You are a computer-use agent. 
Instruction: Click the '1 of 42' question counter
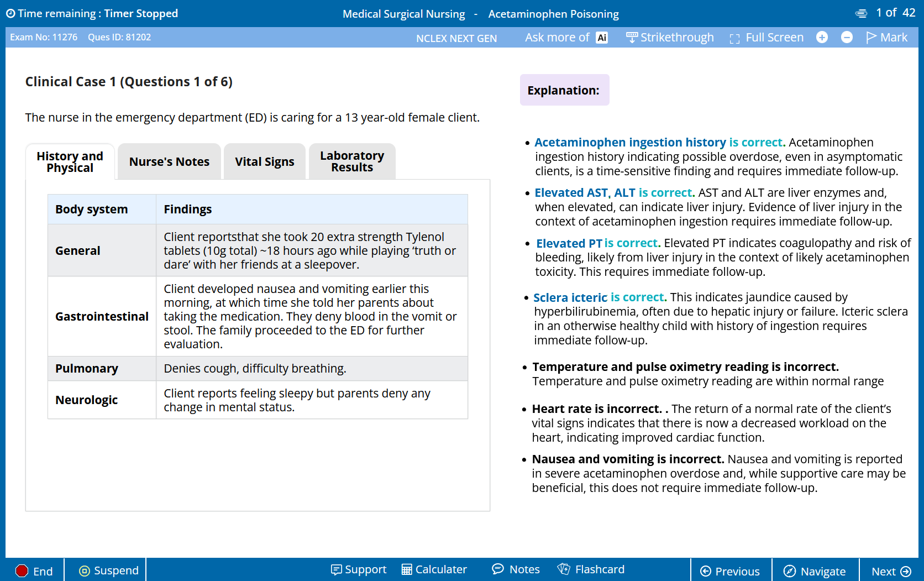point(896,13)
